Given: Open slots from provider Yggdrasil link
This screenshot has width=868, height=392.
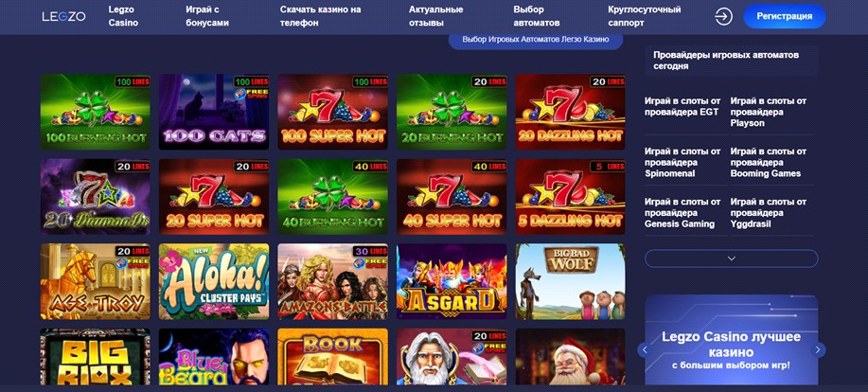Looking at the screenshot, I should coord(769,213).
